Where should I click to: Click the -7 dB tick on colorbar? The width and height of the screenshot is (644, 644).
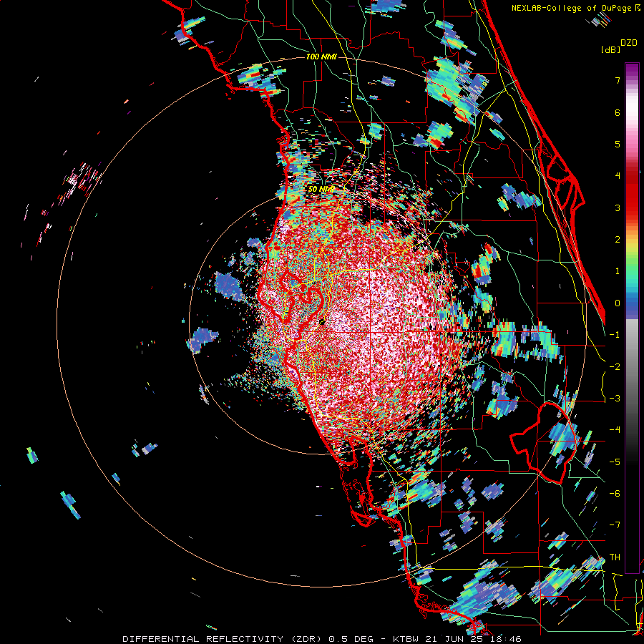pyautogui.click(x=615, y=525)
